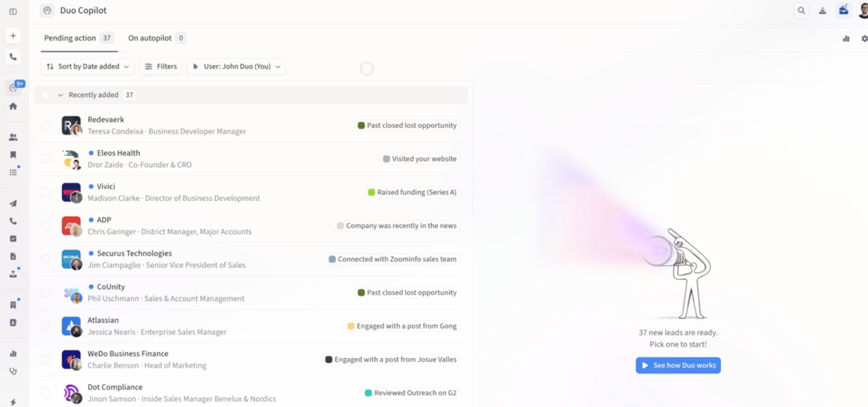Click the plus create button in sidebar
Viewport: 868px width, 407px height.
tap(13, 36)
